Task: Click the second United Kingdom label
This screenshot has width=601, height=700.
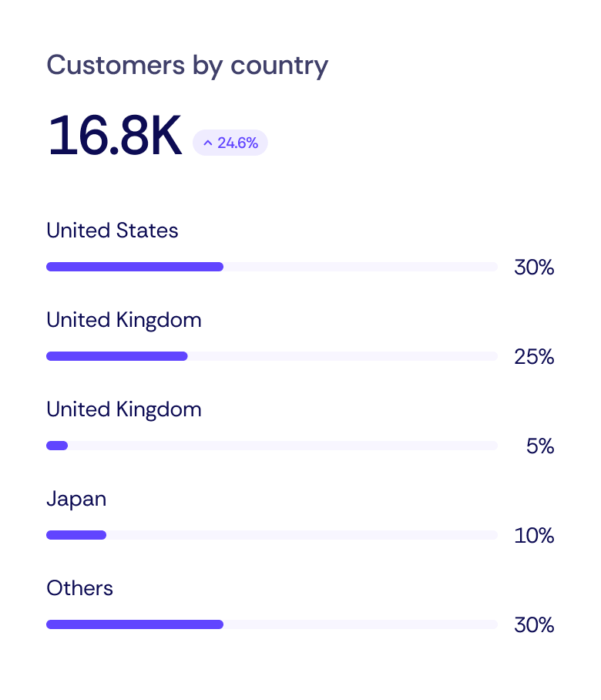Action: (x=123, y=409)
